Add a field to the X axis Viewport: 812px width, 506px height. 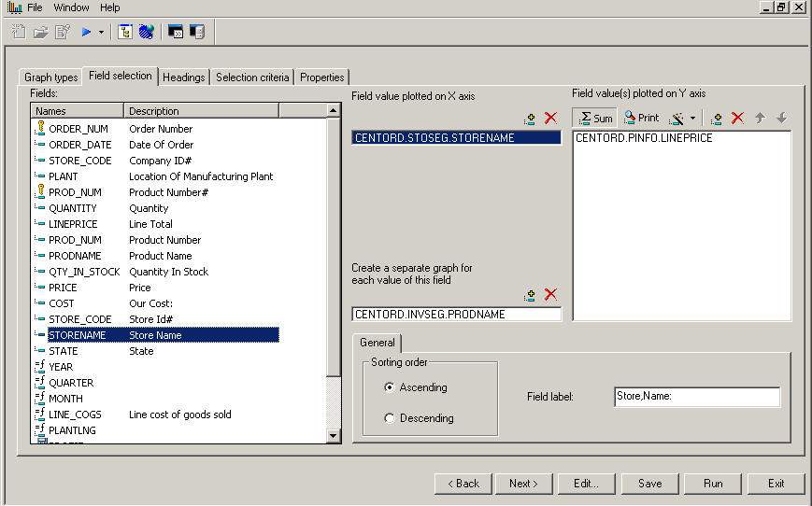[x=530, y=119]
